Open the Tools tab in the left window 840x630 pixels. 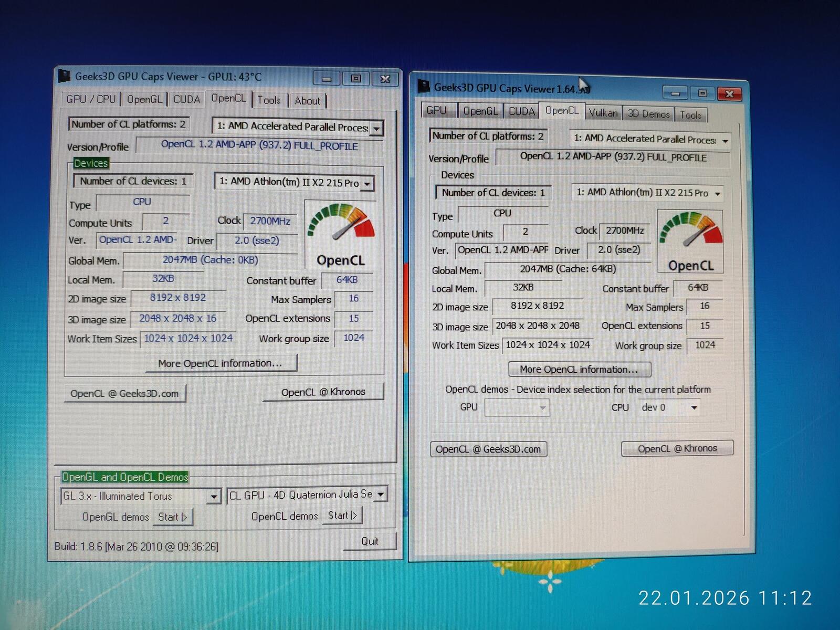click(x=269, y=100)
